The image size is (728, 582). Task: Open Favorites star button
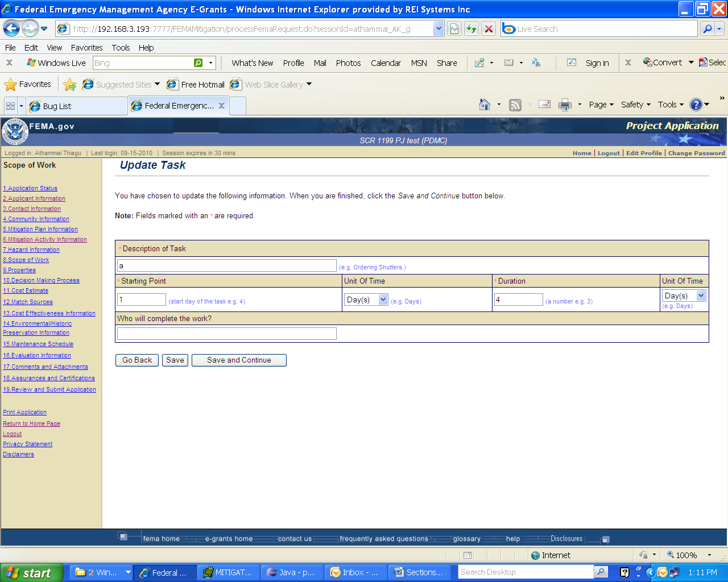point(27,85)
